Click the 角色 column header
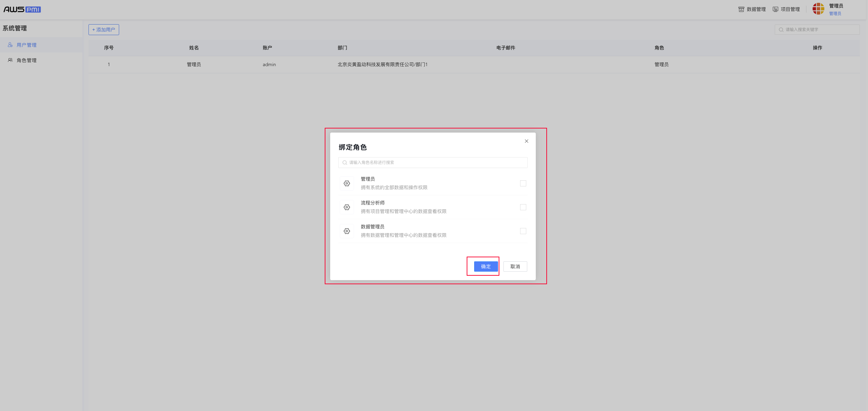868x411 pixels. pyautogui.click(x=659, y=48)
